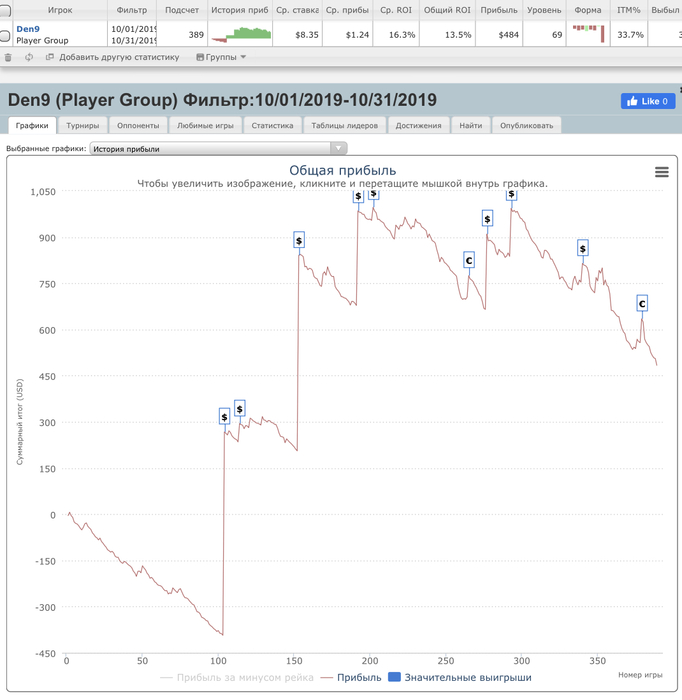Click the dollar marker near game 293

(512, 195)
